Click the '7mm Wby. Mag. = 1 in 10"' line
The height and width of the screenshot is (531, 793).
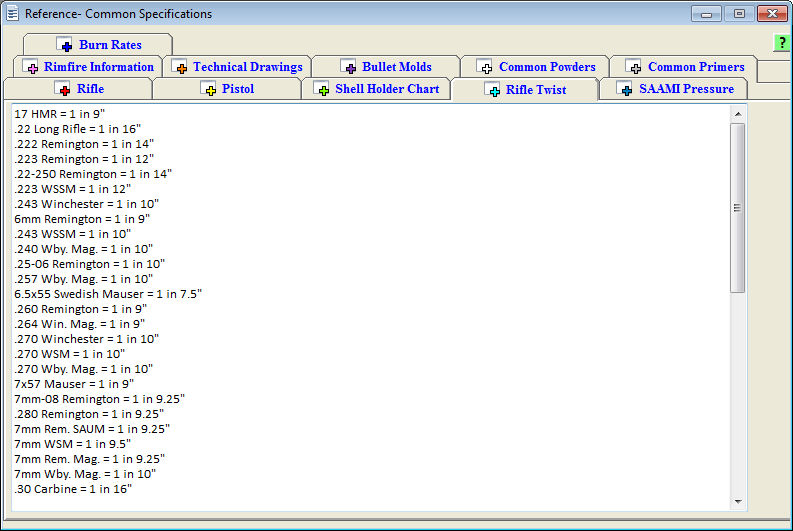[x=85, y=474]
